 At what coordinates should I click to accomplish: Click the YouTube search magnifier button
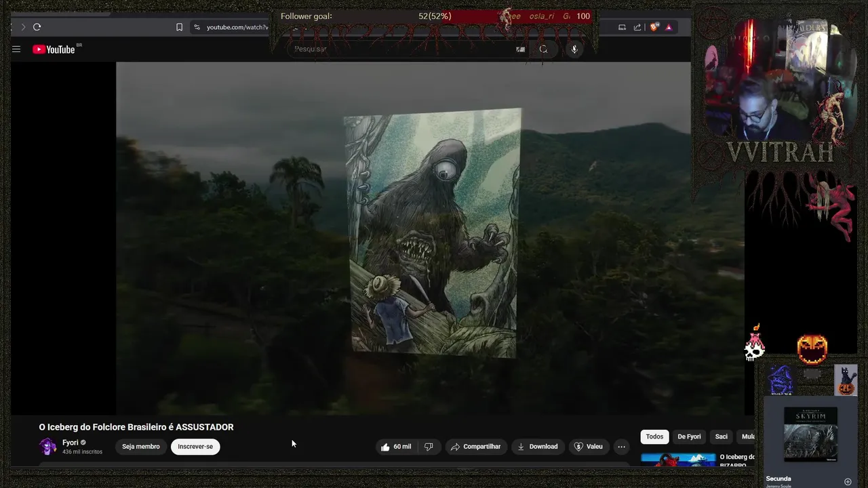point(543,49)
